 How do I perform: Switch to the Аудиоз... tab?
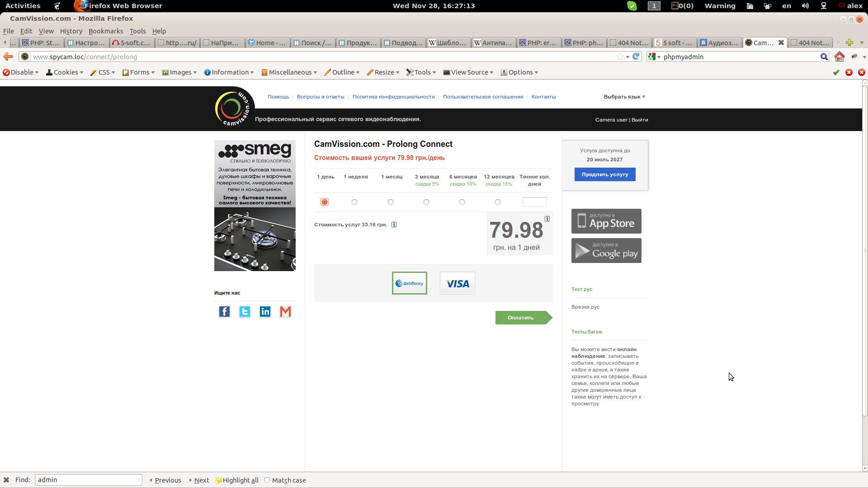[720, 42]
